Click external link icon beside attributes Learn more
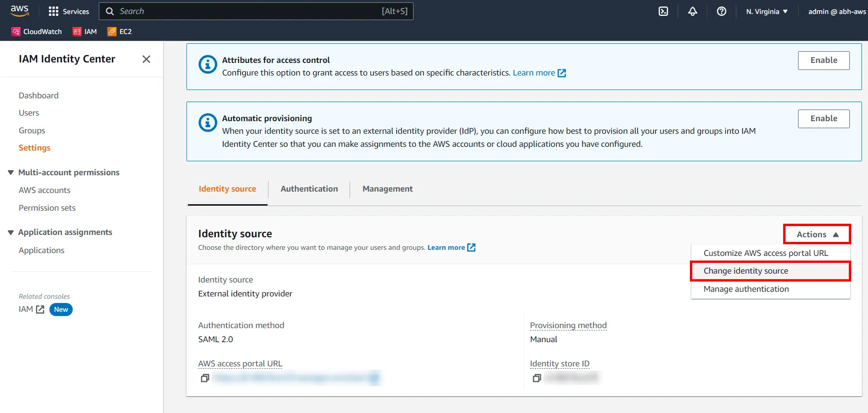The image size is (868, 413). [562, 73]
